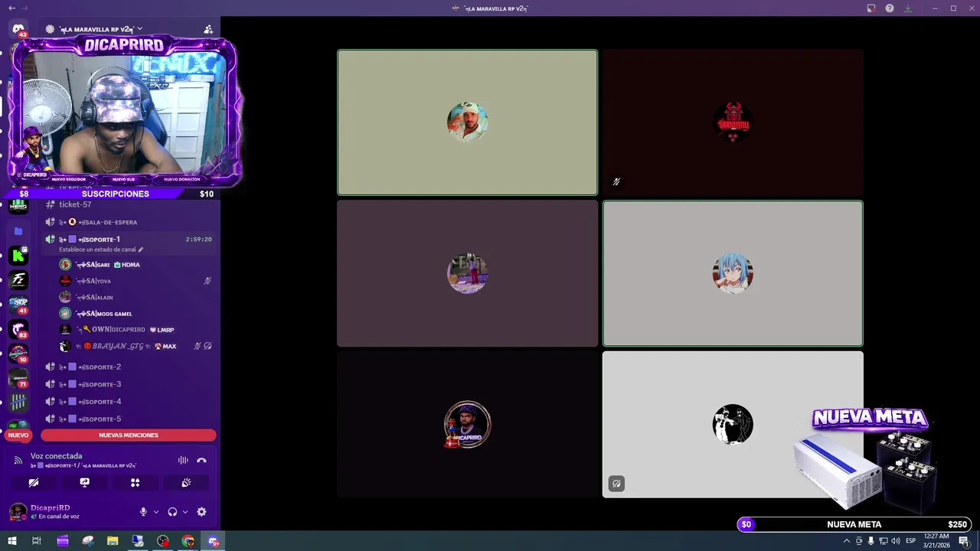Screen dimensions: 980x551
Task: Open the HERO server icon
Action: 18,206
